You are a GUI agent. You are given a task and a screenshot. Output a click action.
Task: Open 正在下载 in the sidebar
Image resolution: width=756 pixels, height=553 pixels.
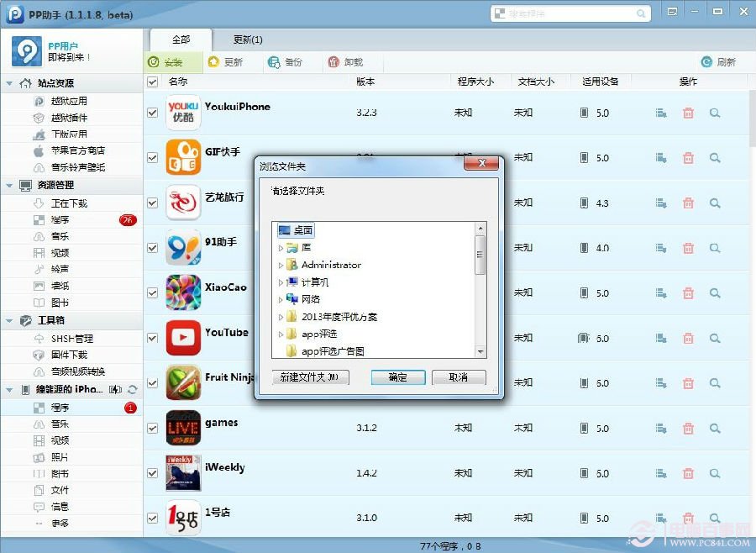(69, 203)
